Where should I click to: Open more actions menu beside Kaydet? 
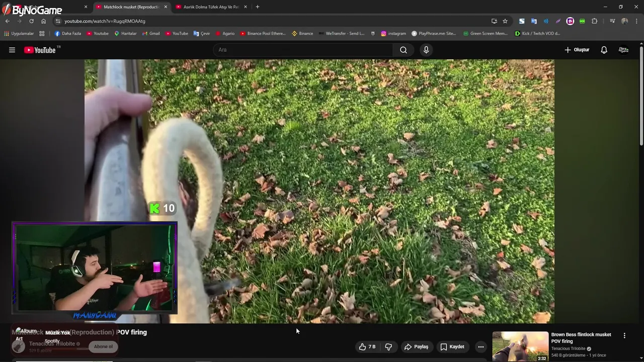[x=480, y=347]
